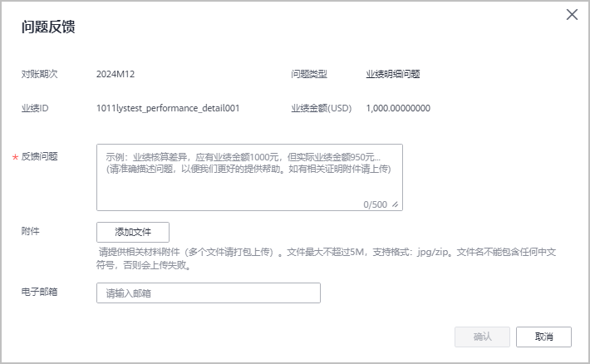Click the 取消 button
The height and width of the screenshot is (364, 590).
coord(543,337)
